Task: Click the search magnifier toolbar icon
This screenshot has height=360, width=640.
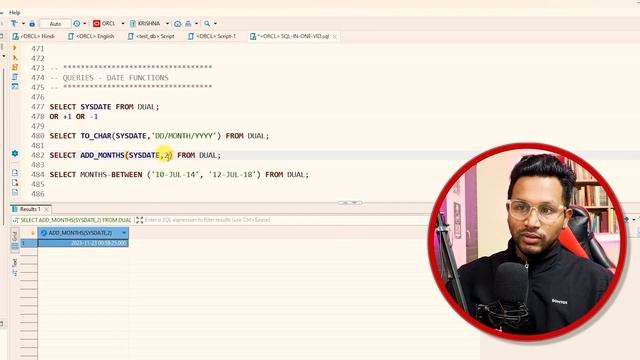Action: pyautogui.click(x=207, y=24)
